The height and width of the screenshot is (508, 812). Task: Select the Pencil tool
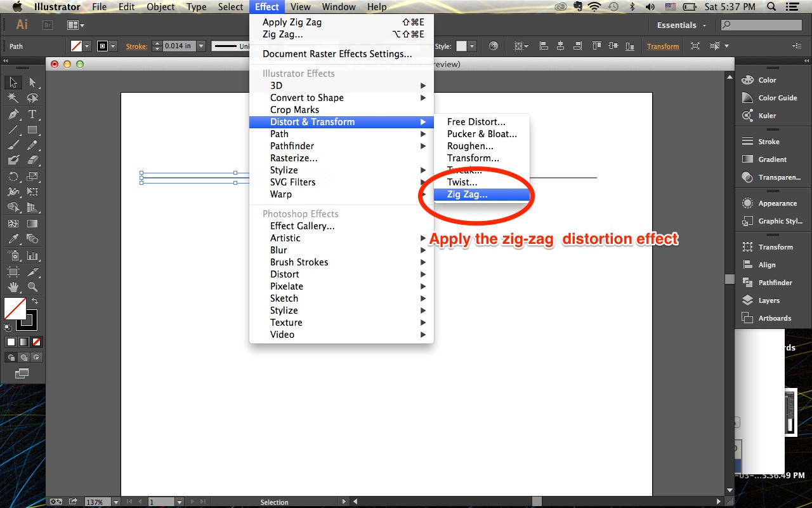[32, 145]
